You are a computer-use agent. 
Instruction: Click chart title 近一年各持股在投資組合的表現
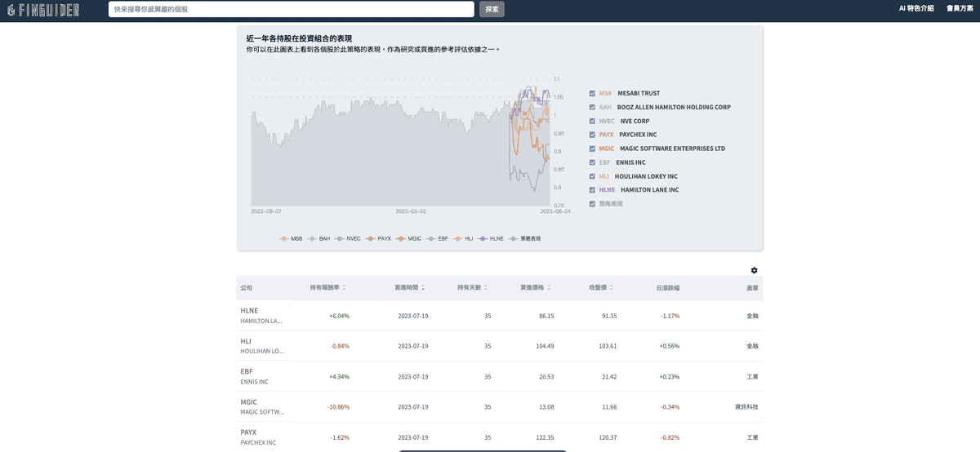click(299, 38)
